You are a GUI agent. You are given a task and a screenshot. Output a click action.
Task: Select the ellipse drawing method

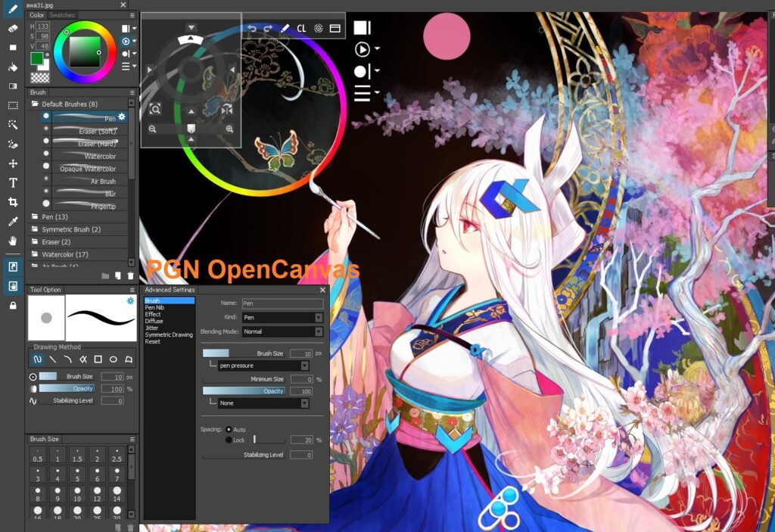[x=114, y=359]
